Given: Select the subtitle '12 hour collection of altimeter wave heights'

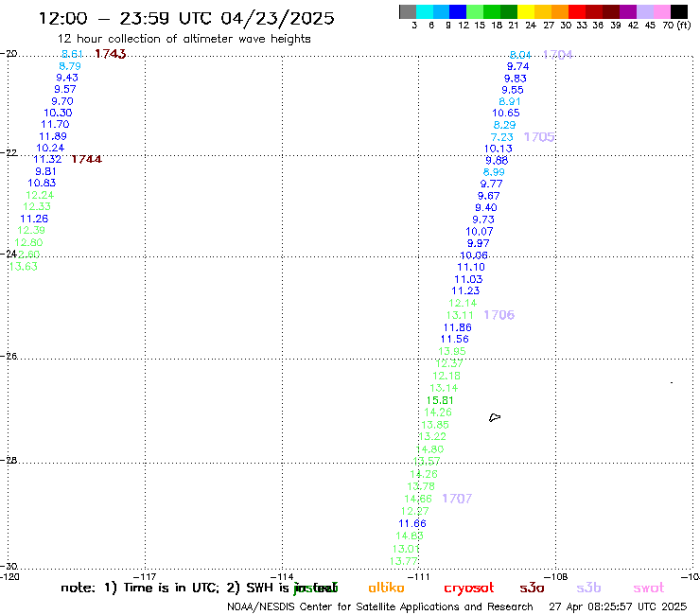Looking at the screenshot, I should (184, 39).
